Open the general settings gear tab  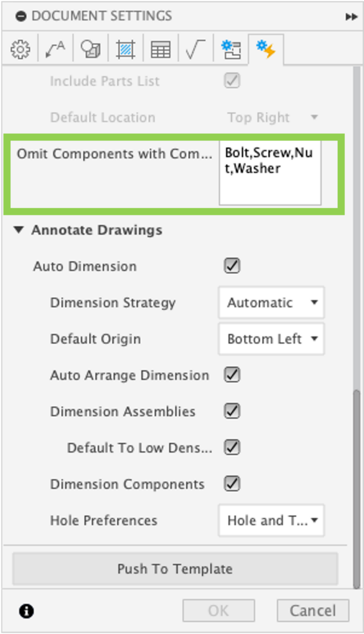coord(20,50)
